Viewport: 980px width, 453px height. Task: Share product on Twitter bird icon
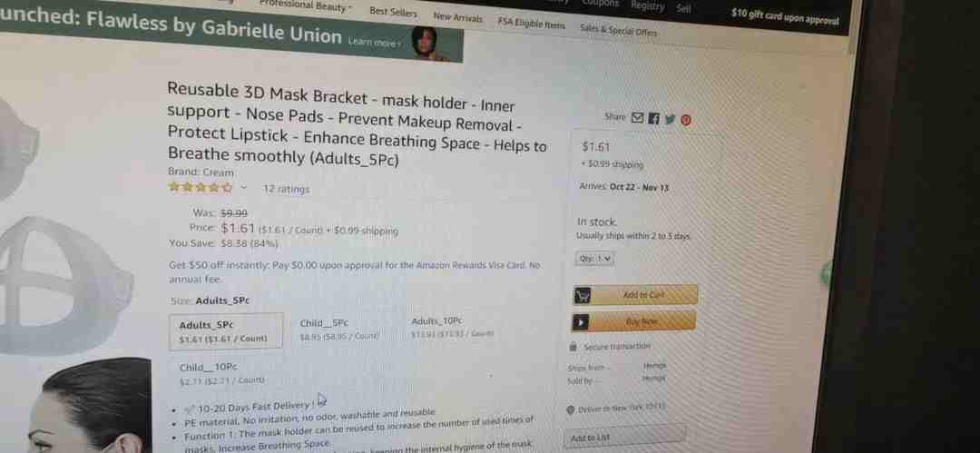point(670,120)
